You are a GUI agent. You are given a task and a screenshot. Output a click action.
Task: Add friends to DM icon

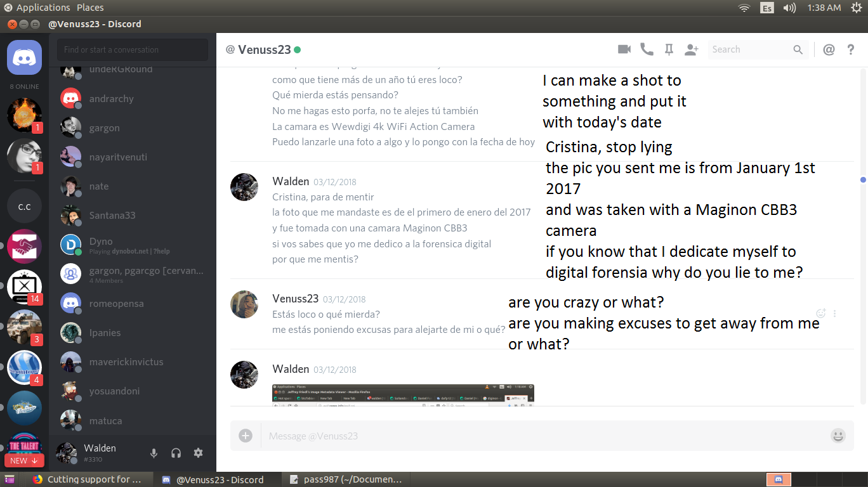click(692, 49)
